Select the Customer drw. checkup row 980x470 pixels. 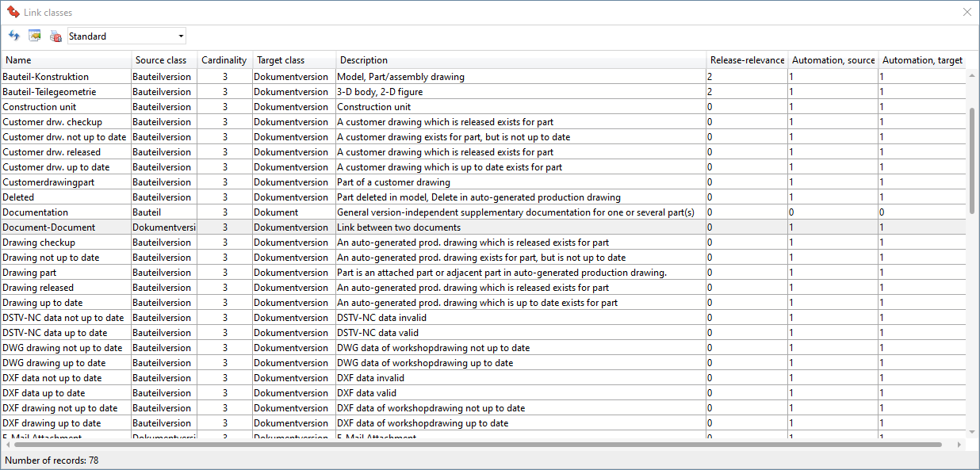(x=484, y=122)
